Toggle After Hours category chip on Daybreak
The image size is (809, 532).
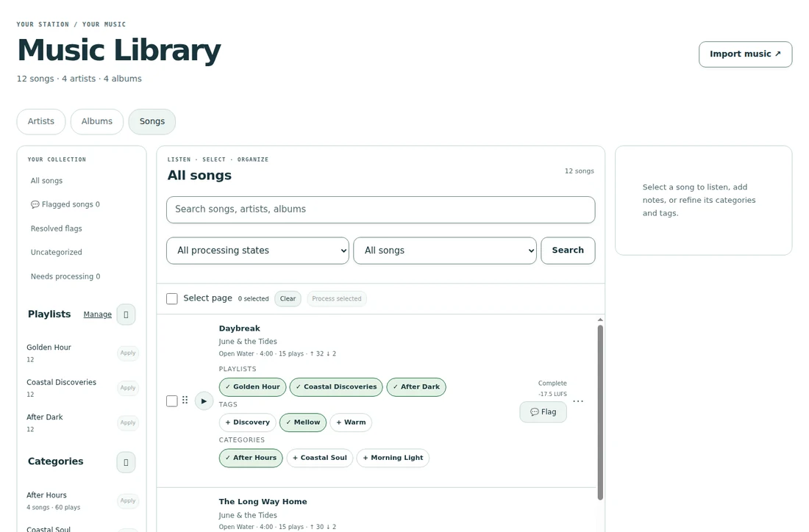point(251,458)
